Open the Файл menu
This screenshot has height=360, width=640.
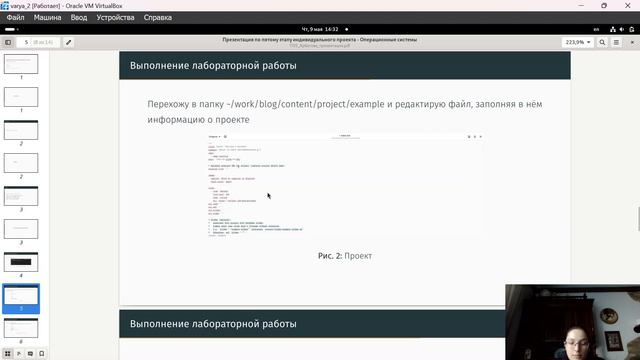tap(16, 18)
